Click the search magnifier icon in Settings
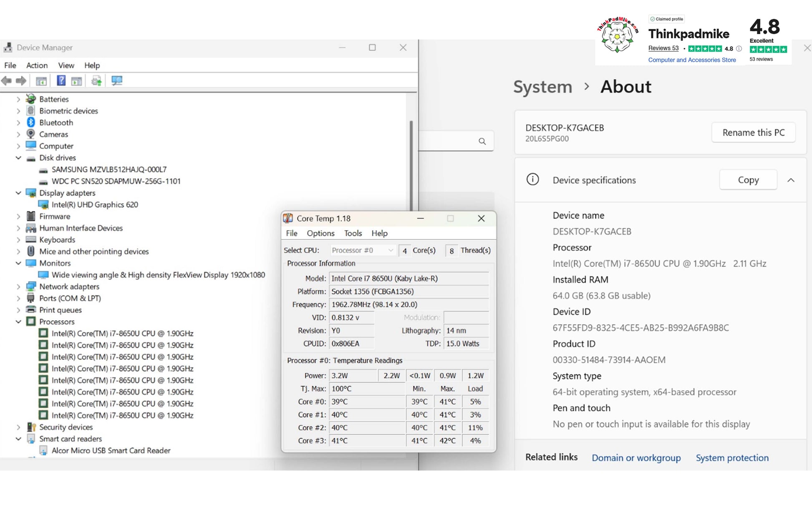This screenshot has width=812, height=510. pyautogui.click(x=482, y=141)
